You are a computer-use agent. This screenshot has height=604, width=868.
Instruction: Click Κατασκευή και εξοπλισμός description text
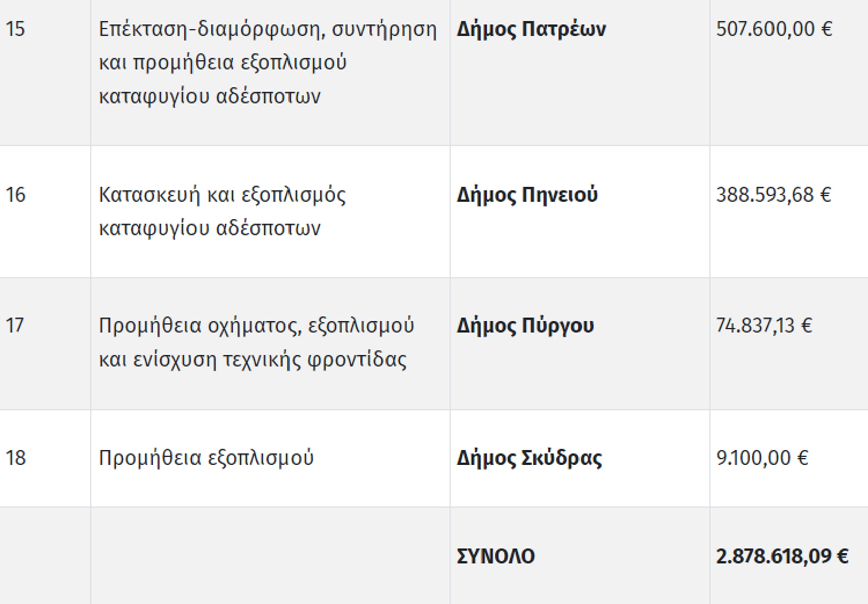tap(222, 195)
